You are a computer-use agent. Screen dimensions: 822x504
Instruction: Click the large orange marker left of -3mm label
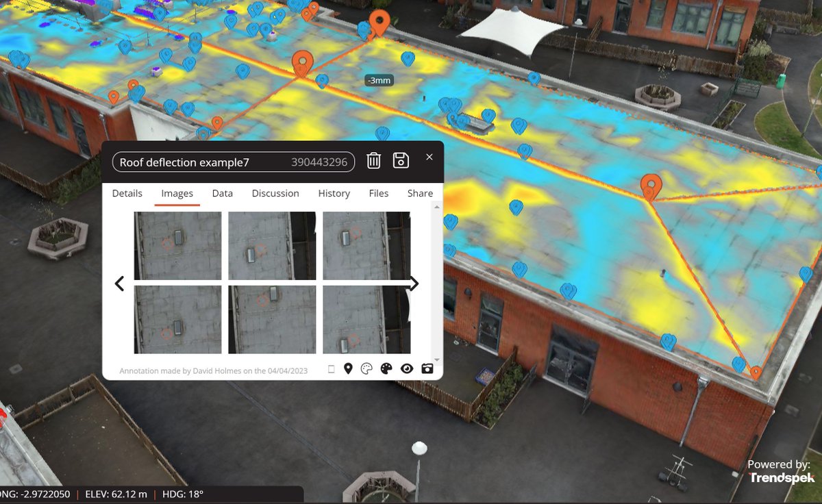(302, 63)
